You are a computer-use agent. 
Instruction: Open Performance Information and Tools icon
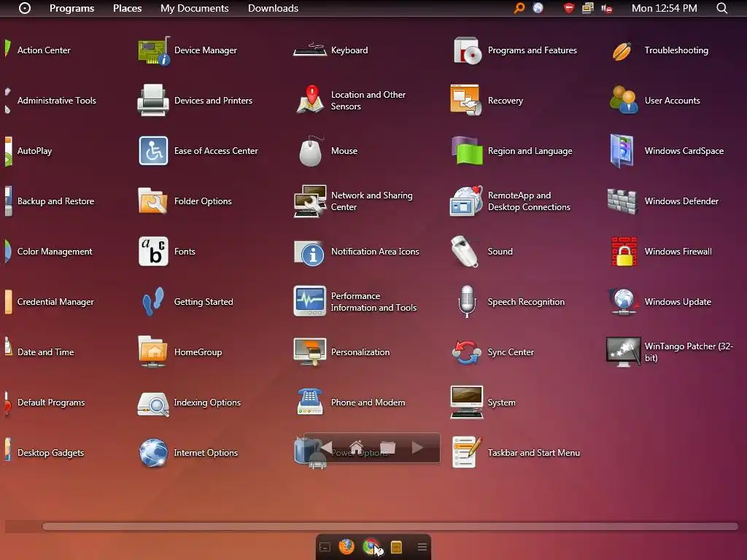(x=309, y=301)
